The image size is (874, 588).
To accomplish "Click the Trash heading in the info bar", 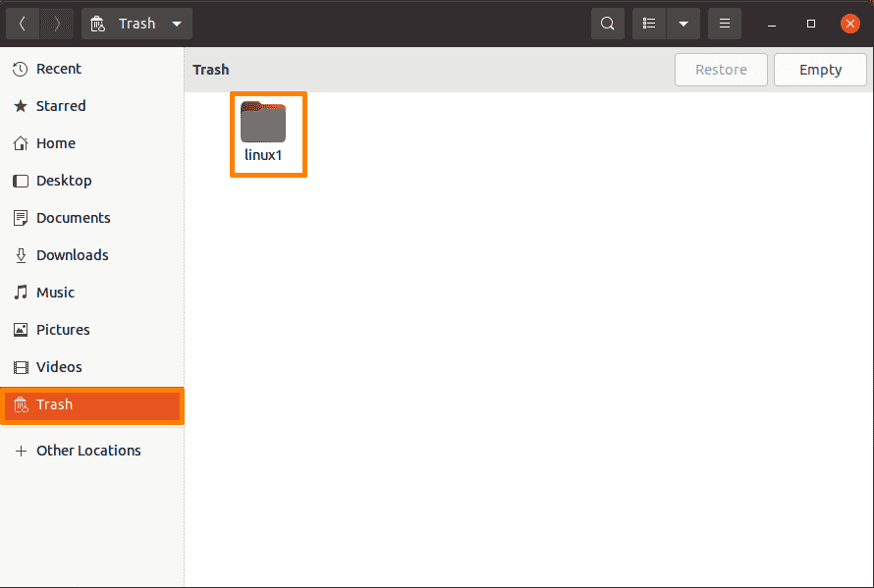I will pyautogui.click(x=211, y=70).
